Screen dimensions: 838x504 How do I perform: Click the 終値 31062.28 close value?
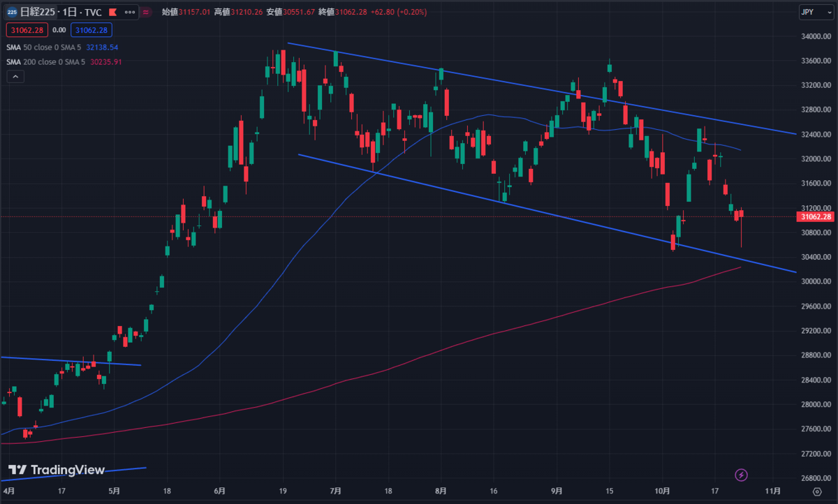[342, 12]
